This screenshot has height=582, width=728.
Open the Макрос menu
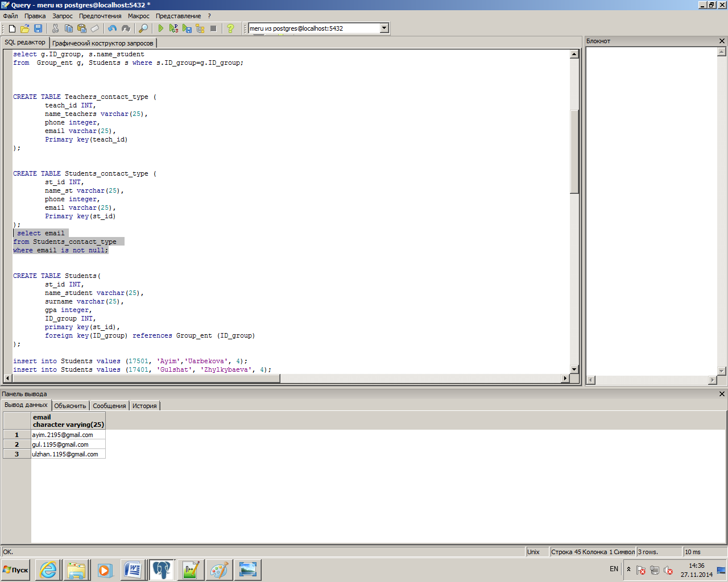point(139,16)
